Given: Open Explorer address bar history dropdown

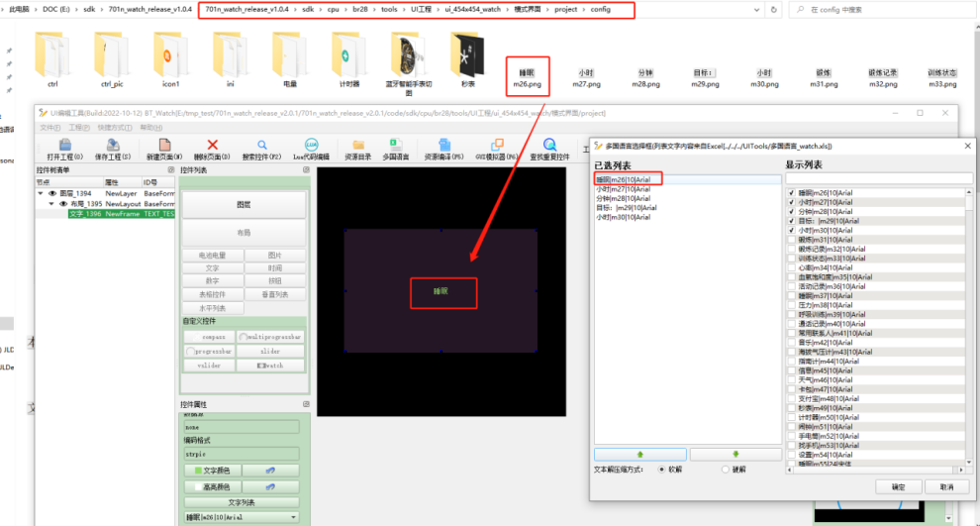Looking at the screenshot, I should tap(757, 10).
